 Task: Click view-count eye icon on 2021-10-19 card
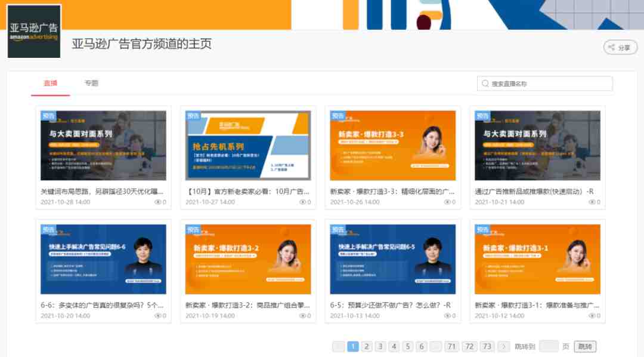point(303,316)
